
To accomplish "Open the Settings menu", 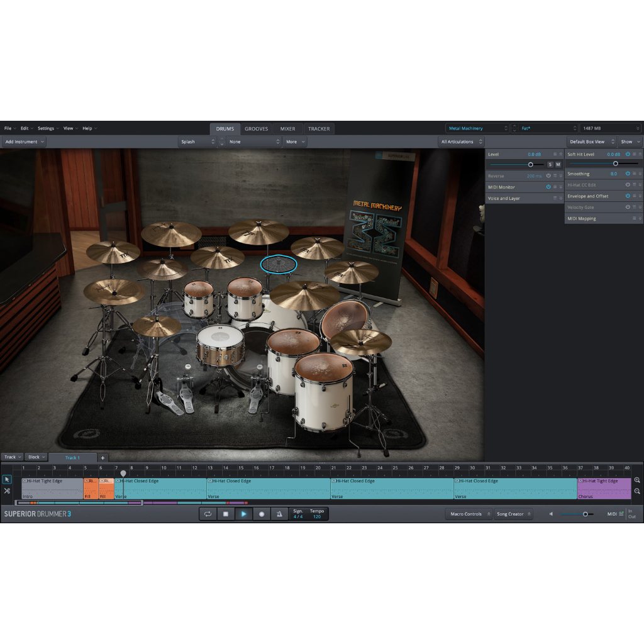I will pyautogui.click(x=47, y=128).
